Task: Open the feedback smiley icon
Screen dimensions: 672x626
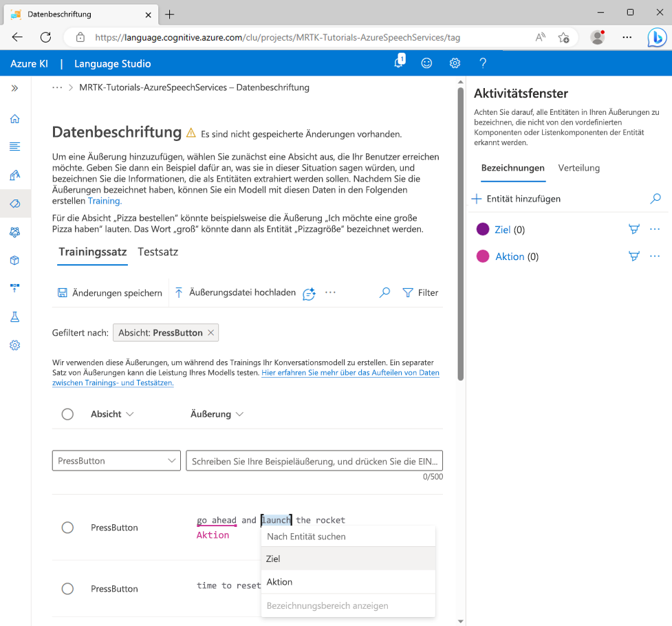Action: pos(426,63)
